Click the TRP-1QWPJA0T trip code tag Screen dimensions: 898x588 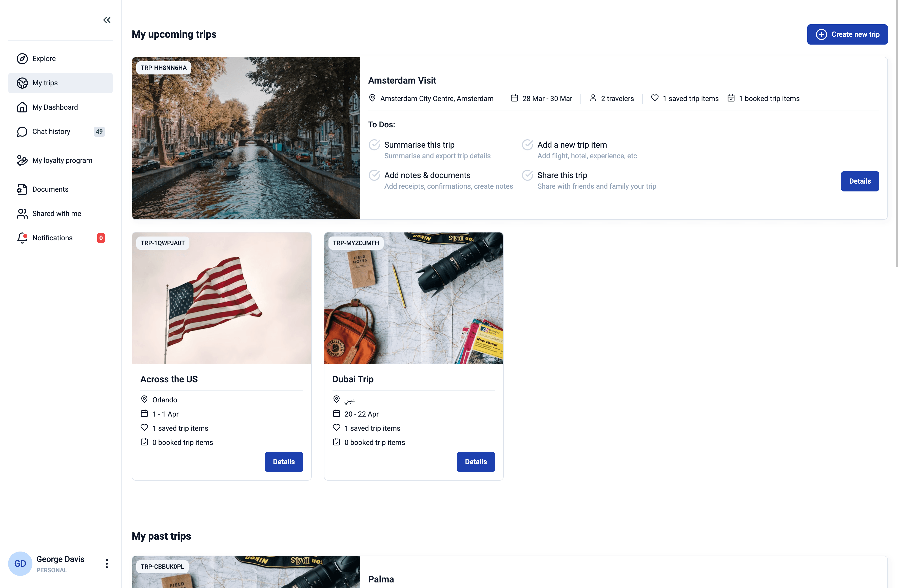coord(163,243)
